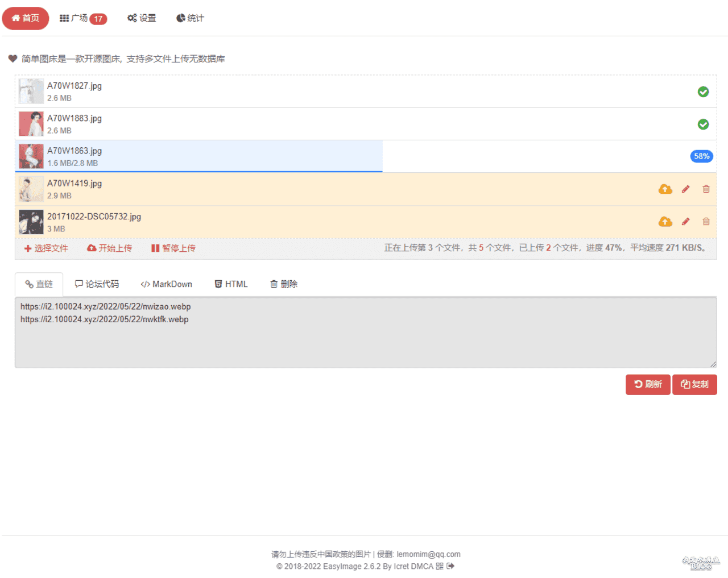Screen dimensions: 728x578
Task: Switch to the MarkDown tab
Action: [166, 284]
